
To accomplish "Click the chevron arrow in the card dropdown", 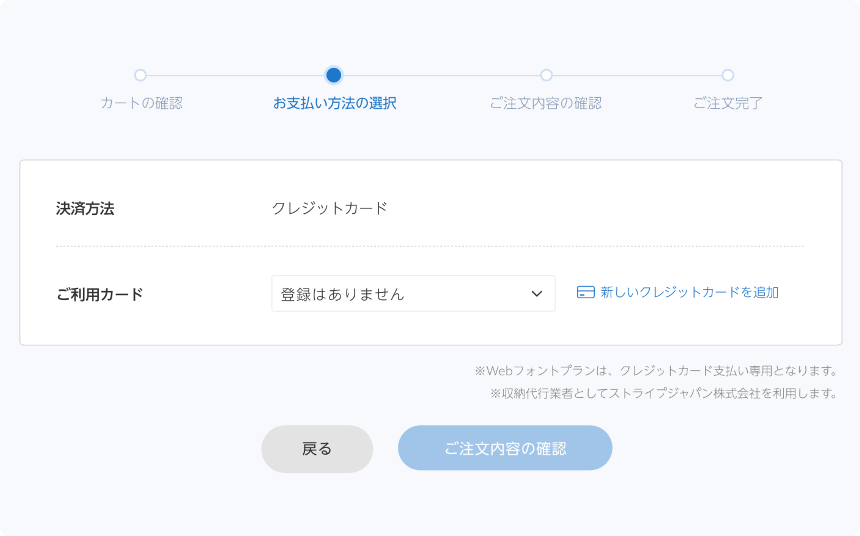I will pyautogui.click(x=536, y=294).
